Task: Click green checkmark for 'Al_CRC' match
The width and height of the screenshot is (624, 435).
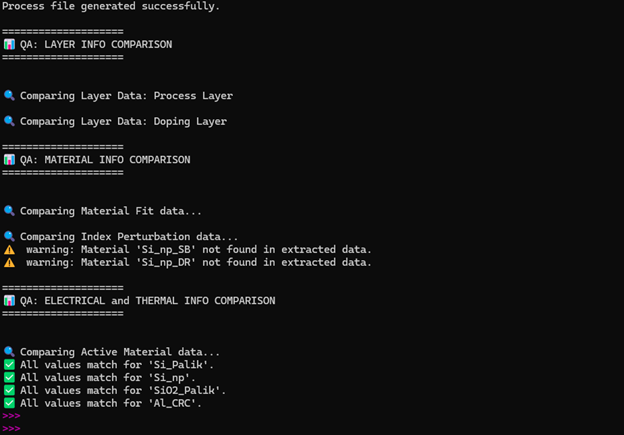Action: pos(9,403)
